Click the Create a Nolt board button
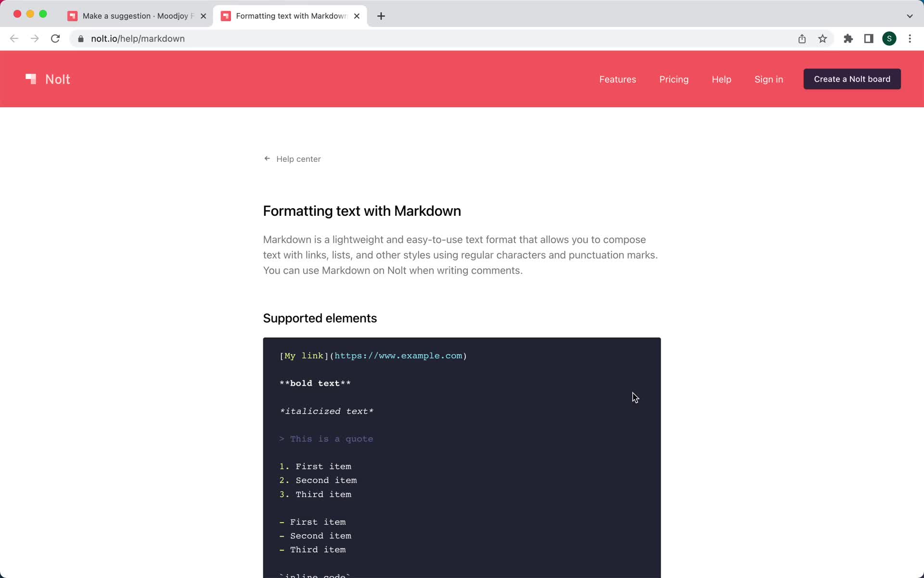 pyautogui.click(x=852, y=79)
